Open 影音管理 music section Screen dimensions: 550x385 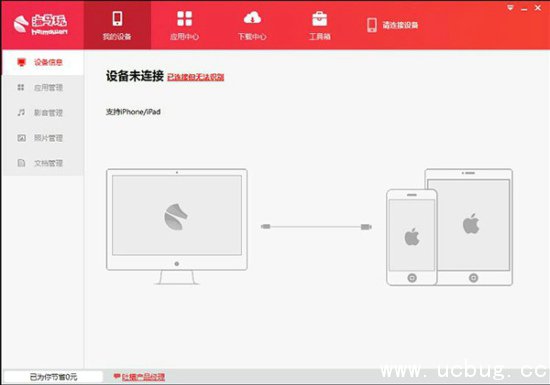coord(42,113)
